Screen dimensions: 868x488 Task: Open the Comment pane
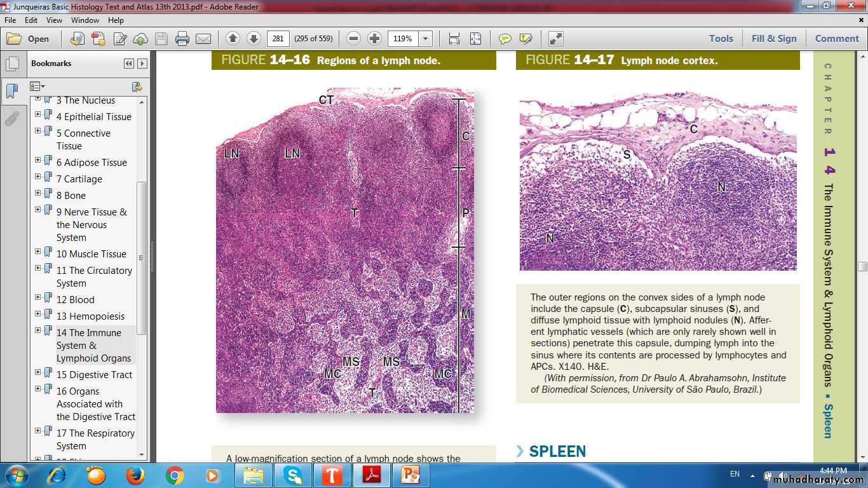click(x=837, y=39)
